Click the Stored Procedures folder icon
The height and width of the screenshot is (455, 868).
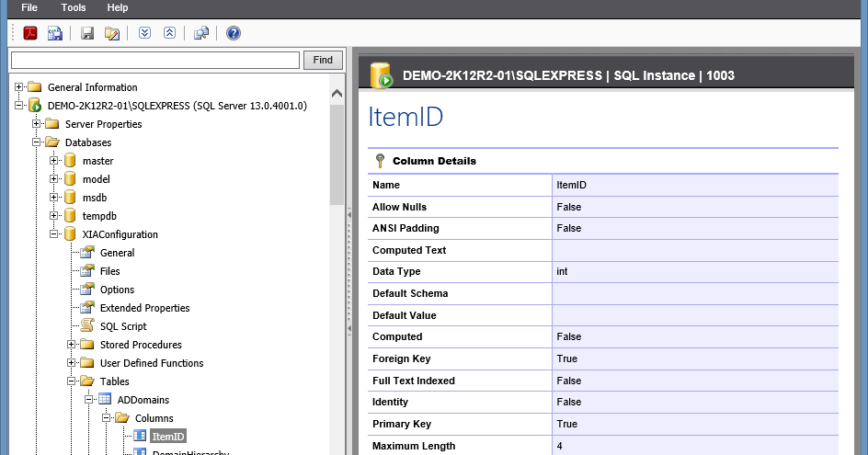pos(87,345)
